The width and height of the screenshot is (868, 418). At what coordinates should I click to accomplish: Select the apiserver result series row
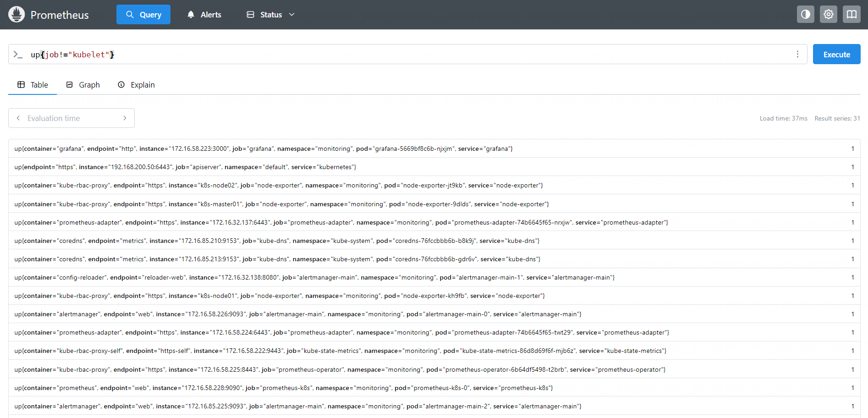185,167
